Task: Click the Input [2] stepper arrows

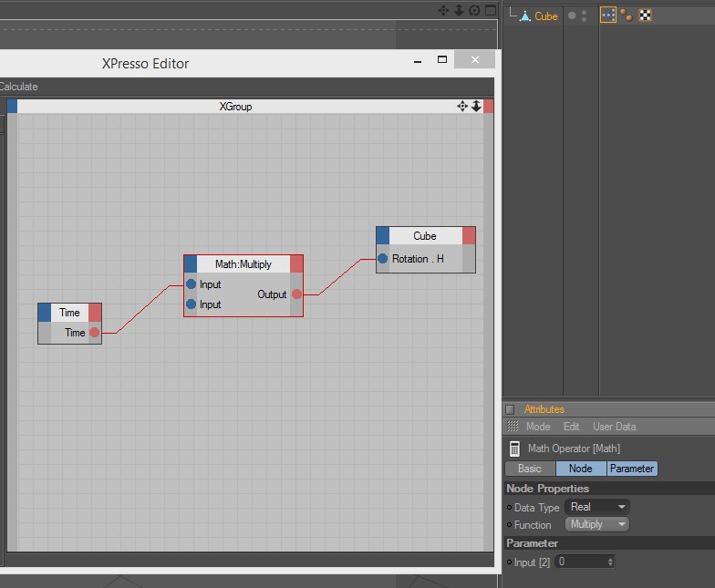Action: pos(611,562)
